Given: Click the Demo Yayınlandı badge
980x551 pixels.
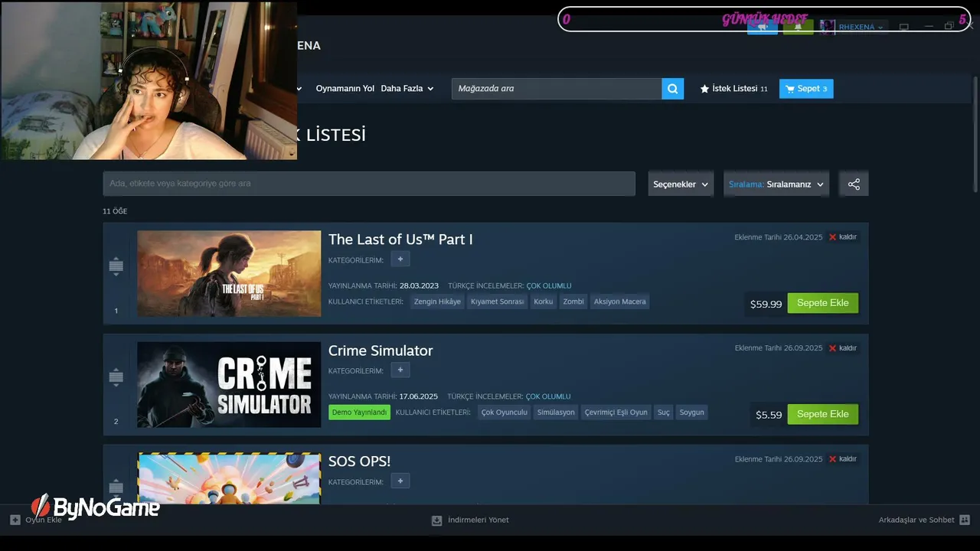Looking at the screenshot, I should (x=359, y=412).
